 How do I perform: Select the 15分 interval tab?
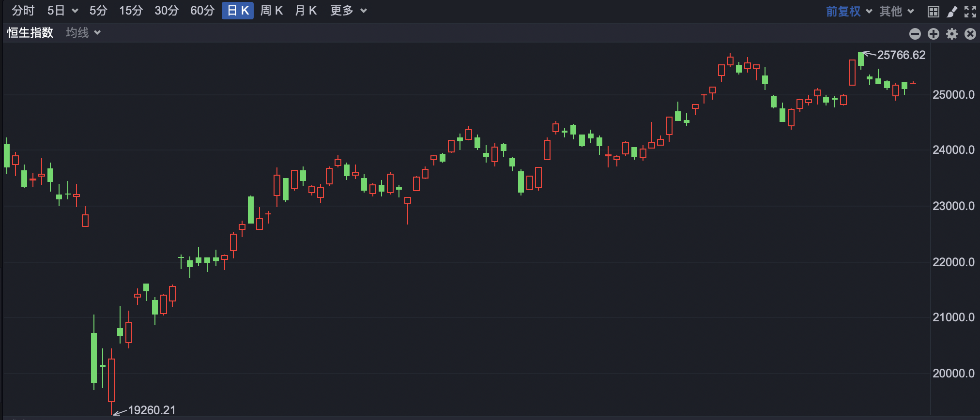131,11
